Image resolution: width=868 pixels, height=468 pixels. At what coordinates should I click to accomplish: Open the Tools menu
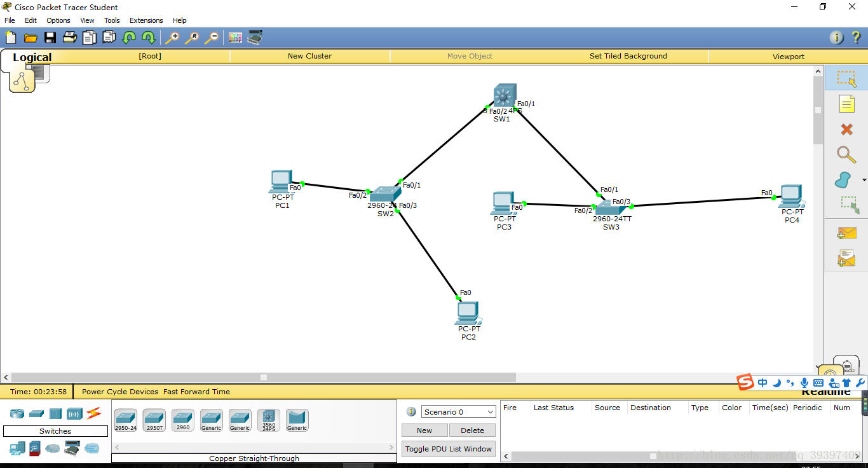pyautogui.click(x=112, y=20)
